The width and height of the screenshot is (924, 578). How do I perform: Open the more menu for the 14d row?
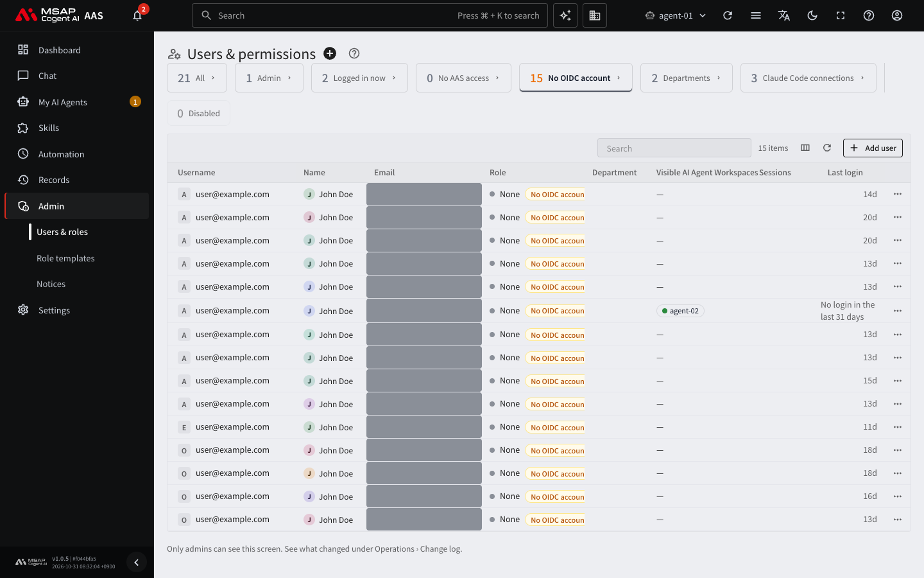pos(898,194)
